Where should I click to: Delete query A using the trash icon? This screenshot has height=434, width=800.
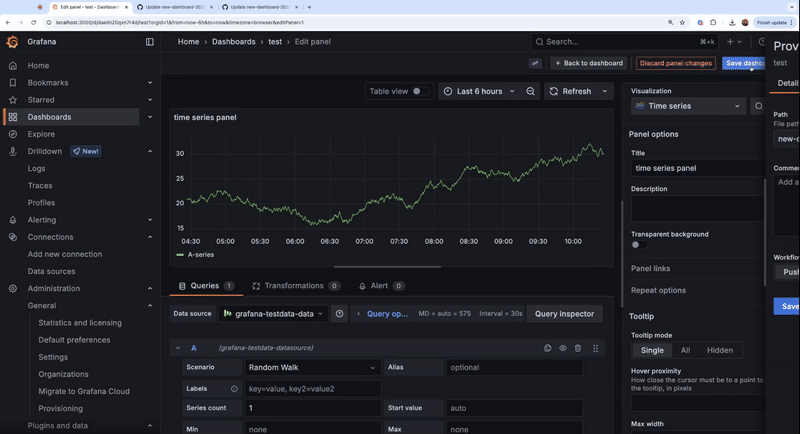tap(578, 348)
